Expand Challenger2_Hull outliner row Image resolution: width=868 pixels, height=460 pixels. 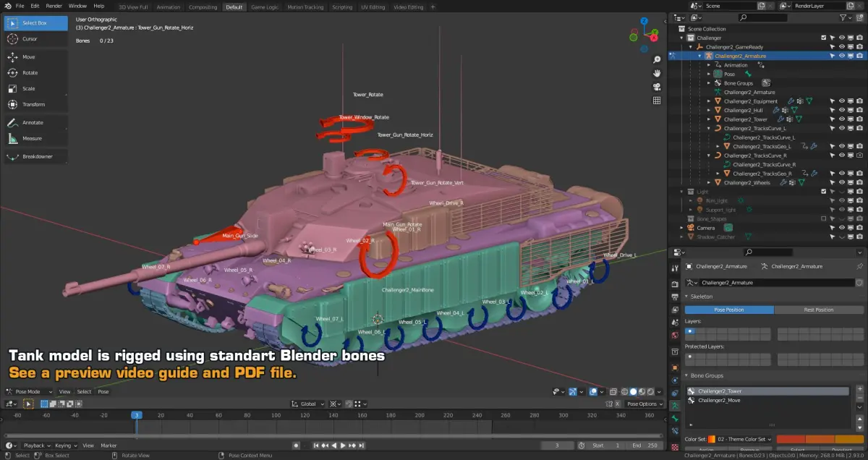[x=709, y=111]
